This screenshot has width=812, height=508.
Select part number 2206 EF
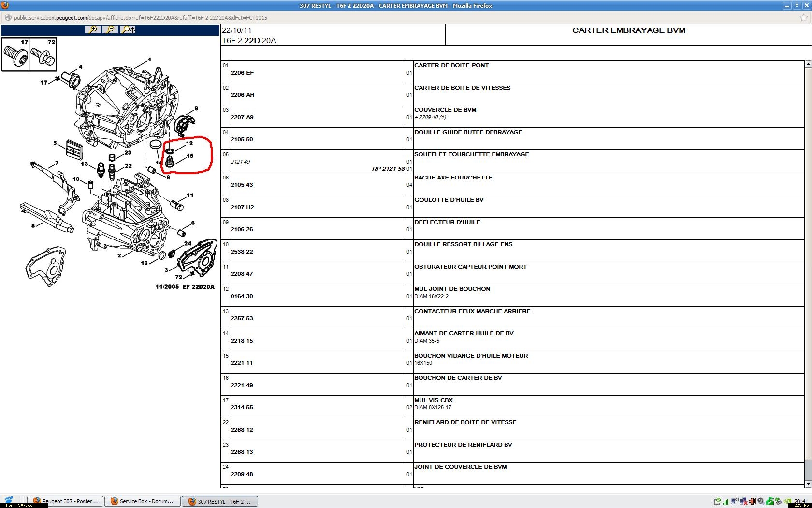click(x=242, y=73)
